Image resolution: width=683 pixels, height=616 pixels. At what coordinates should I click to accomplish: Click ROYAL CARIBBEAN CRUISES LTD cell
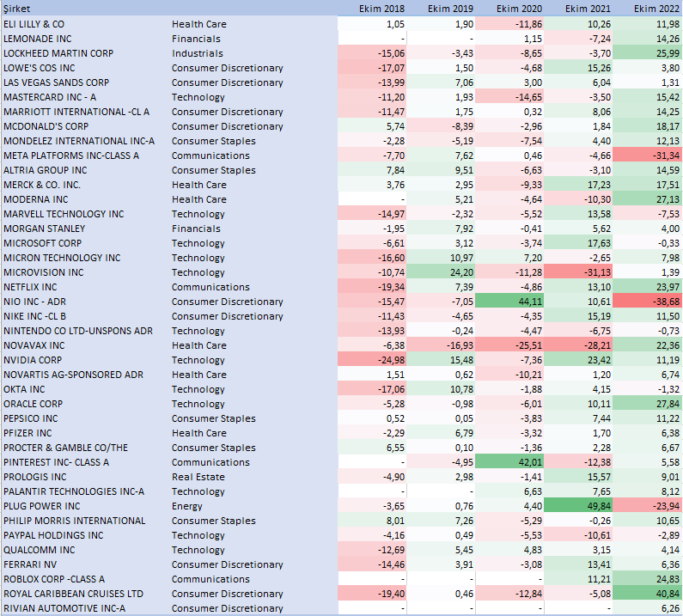coord(74,594)
